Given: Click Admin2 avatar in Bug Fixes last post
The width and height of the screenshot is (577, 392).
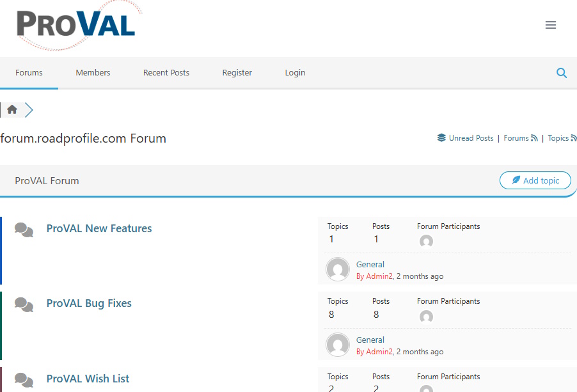Looking at the screenshot, I should pyautogui.click(x=338, y=345).
